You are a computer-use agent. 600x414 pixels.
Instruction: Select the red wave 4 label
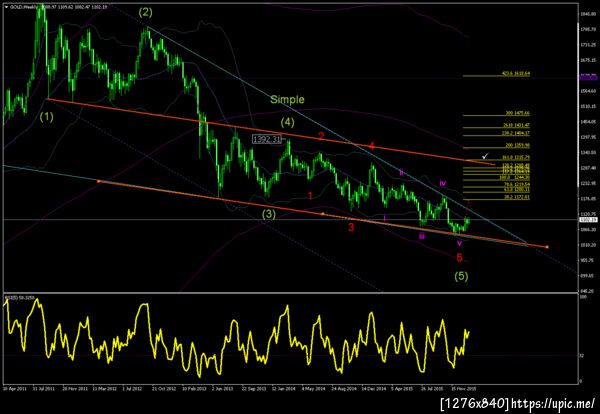[372, 145]
